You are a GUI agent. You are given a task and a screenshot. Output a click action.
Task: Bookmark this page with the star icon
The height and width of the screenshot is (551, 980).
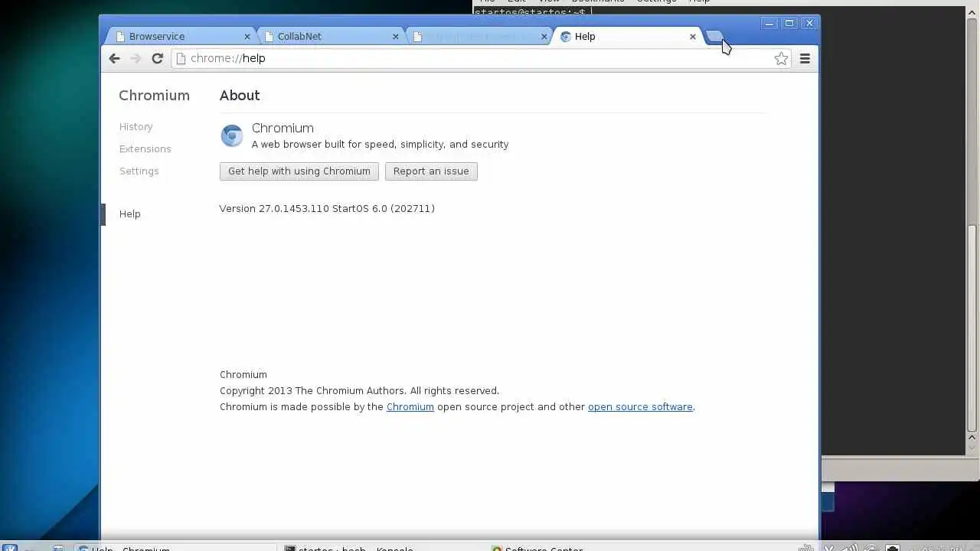click(781, 58)
